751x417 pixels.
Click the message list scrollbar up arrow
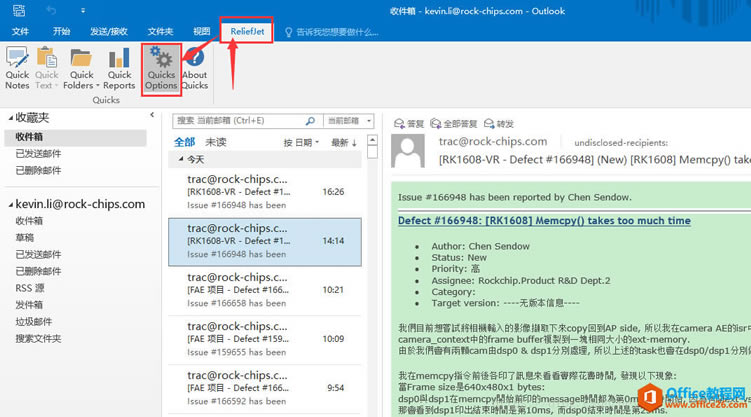[372, 140]
